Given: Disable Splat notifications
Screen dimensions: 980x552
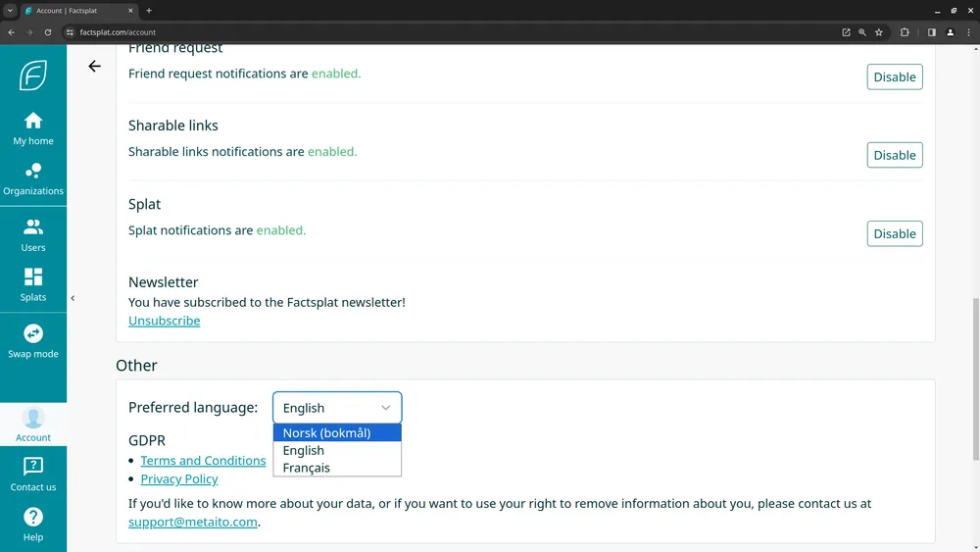Looking at the screenshot, I should pos(894,234).
